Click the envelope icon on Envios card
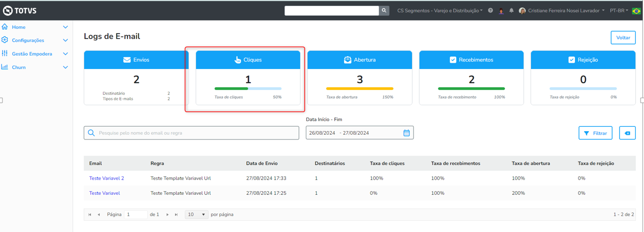This screenshot has width=644, height=232. click(x=127, y=60)
